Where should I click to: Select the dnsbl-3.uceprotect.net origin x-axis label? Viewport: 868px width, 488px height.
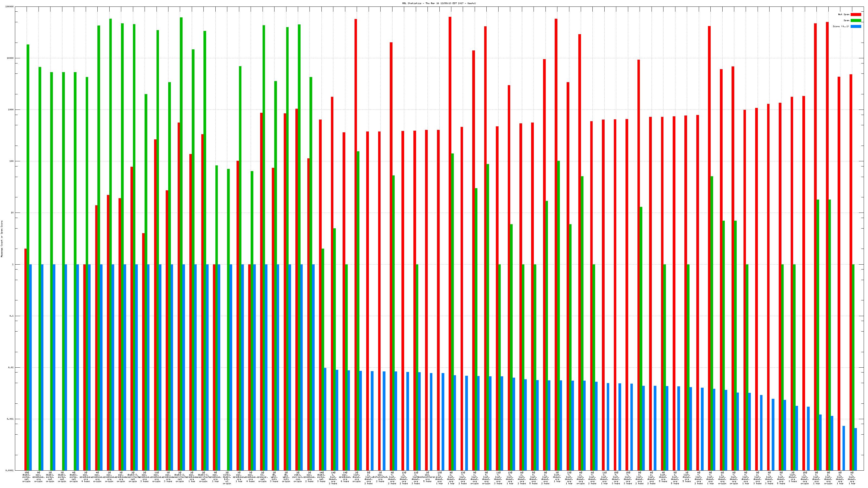[133, 477]
